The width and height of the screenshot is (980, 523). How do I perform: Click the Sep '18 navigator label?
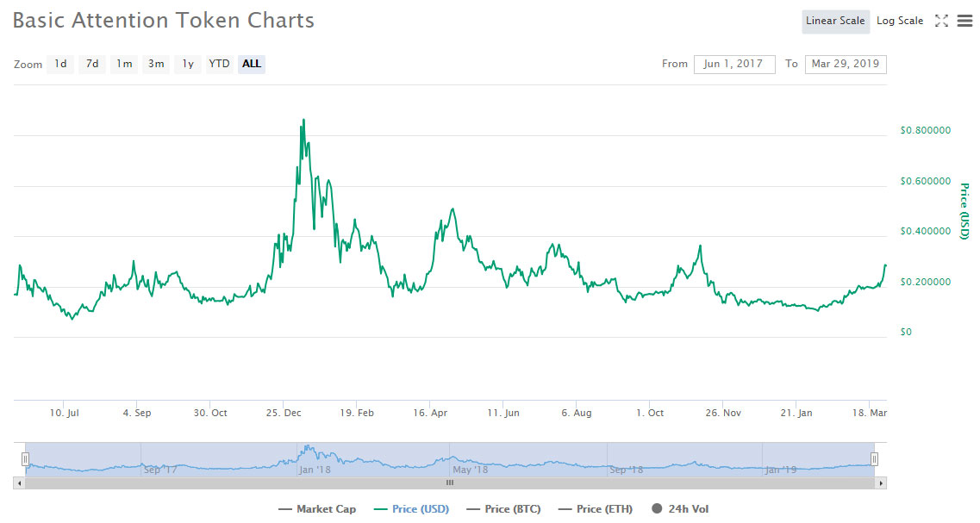626,470
